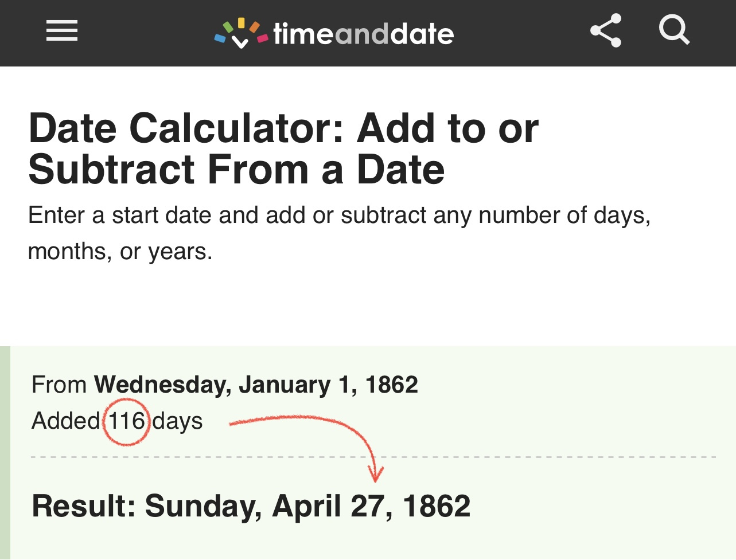Click the "Date Calculator: Add to or" heading line
The width and height of the screenshot is (736, 560).
(283, 128)
